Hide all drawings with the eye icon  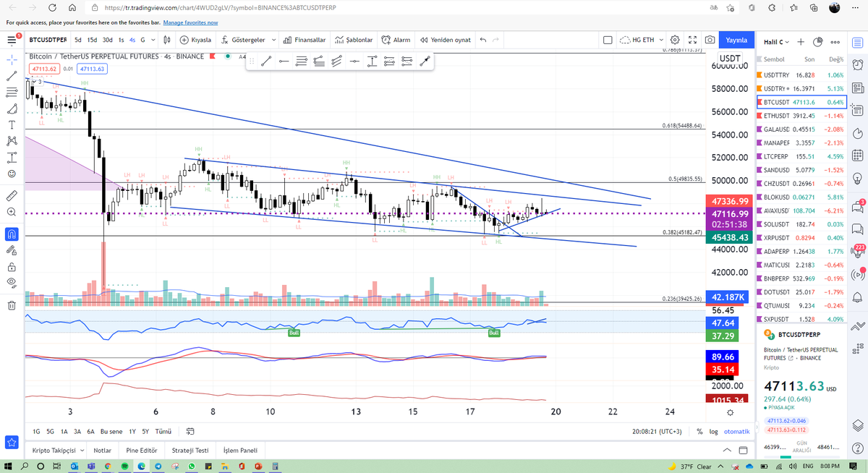click(12, 282)
